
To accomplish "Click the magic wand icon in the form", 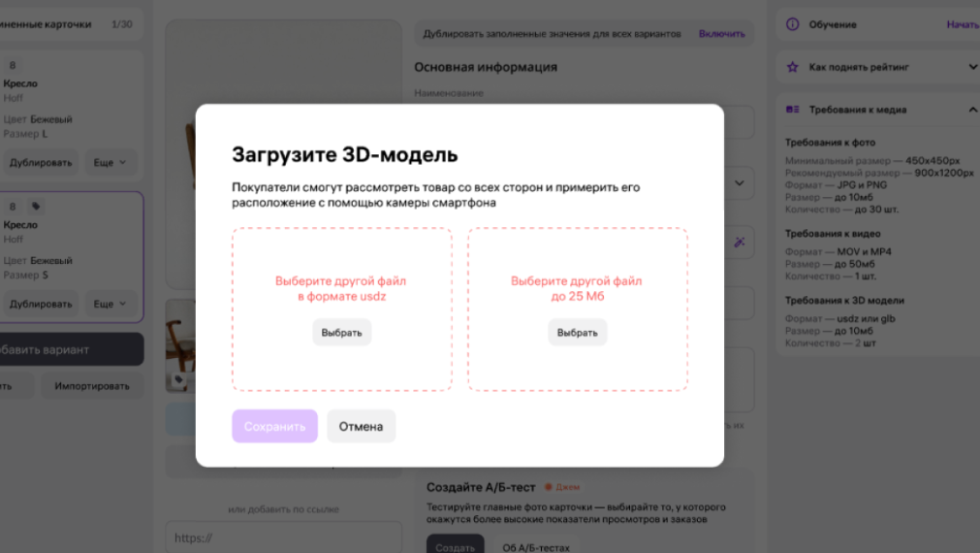I will pyautogui.click(x=740, y=243).
